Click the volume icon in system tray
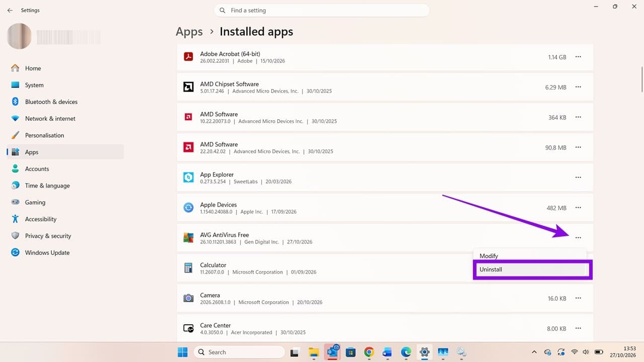 coord(587,352)
